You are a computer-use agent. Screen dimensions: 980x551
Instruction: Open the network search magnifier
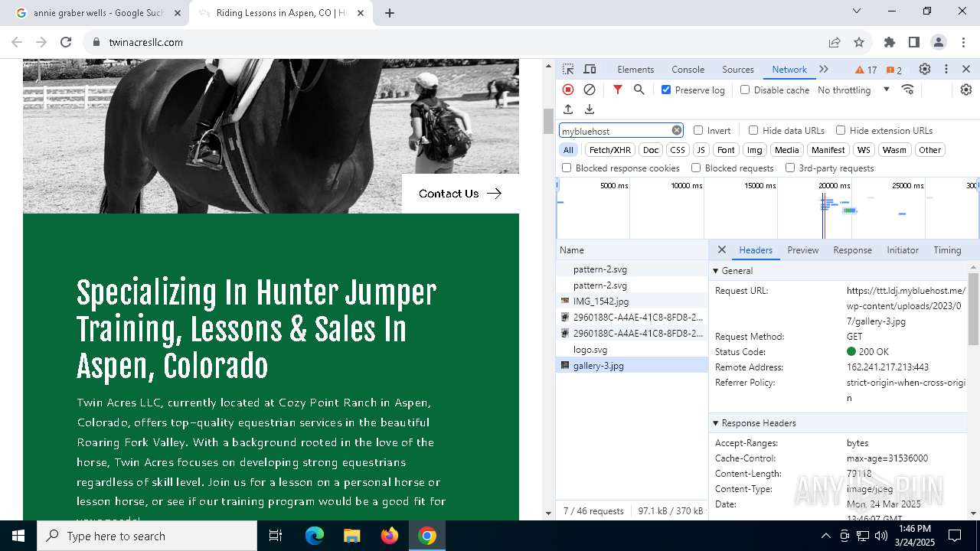pyautogui.click(x=639, y=90)
